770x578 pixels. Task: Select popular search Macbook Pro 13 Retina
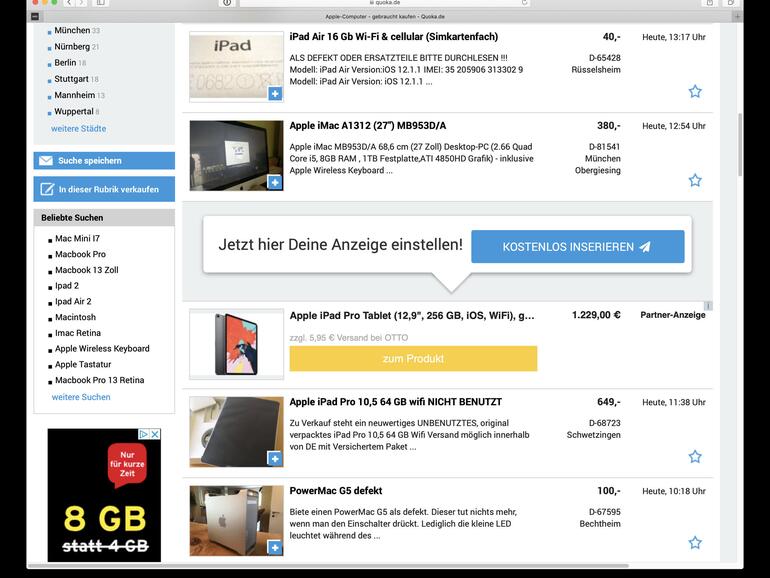100,380
